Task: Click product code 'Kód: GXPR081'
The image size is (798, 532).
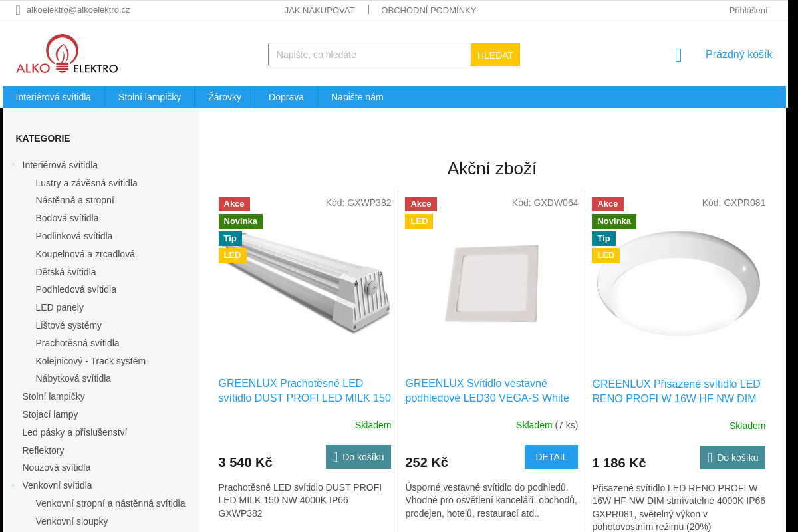Action: (733, 203)
